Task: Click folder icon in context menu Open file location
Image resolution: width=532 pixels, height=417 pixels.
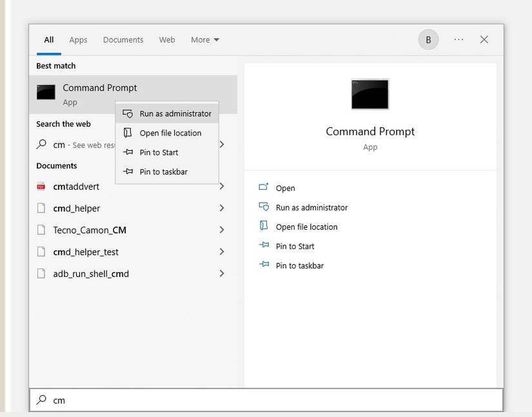Action: pyautogui.click(x=128, y=132)
